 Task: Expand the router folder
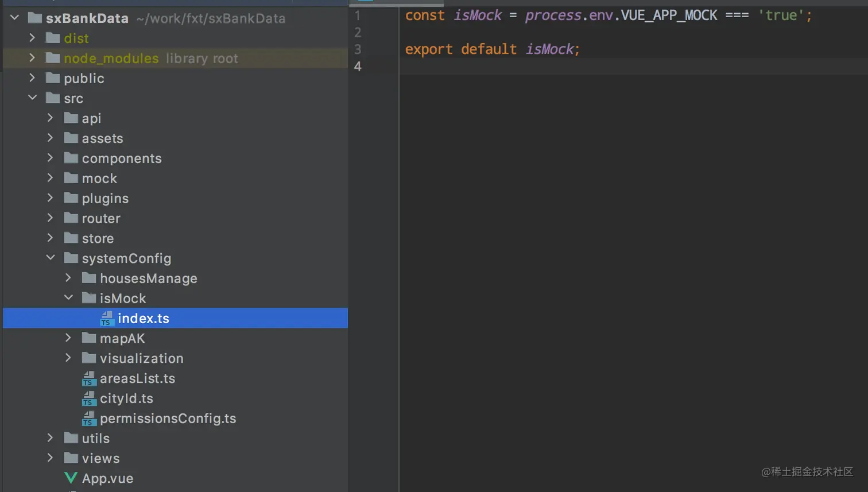click(51, 218)
